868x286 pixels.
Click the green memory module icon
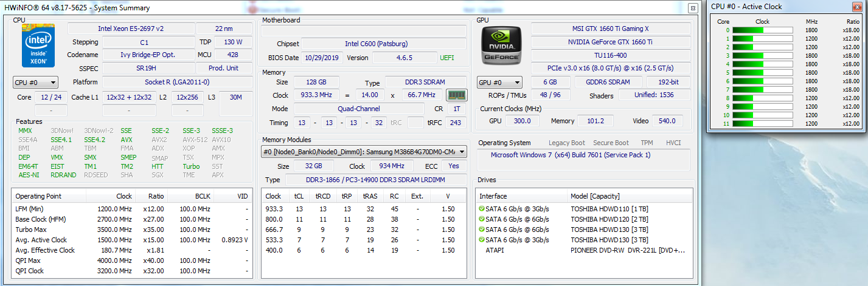point(456,95)
